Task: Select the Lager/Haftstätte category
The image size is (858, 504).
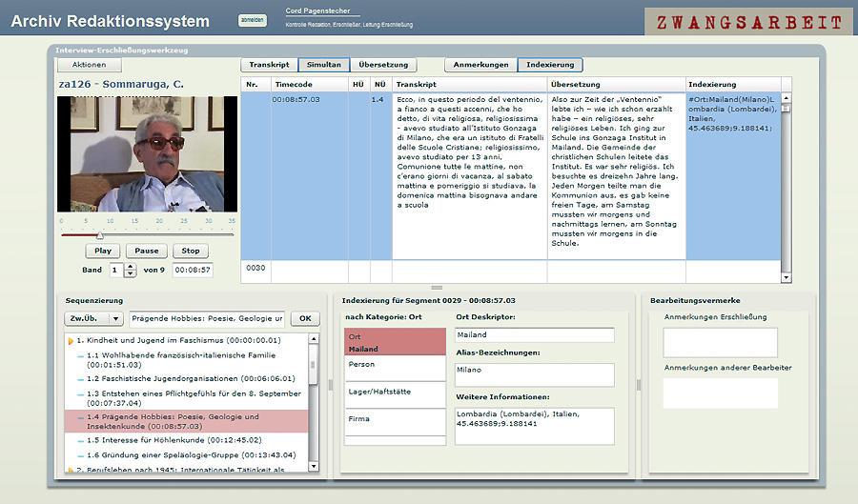Action: pyautogui.click(x=395, y=394)
